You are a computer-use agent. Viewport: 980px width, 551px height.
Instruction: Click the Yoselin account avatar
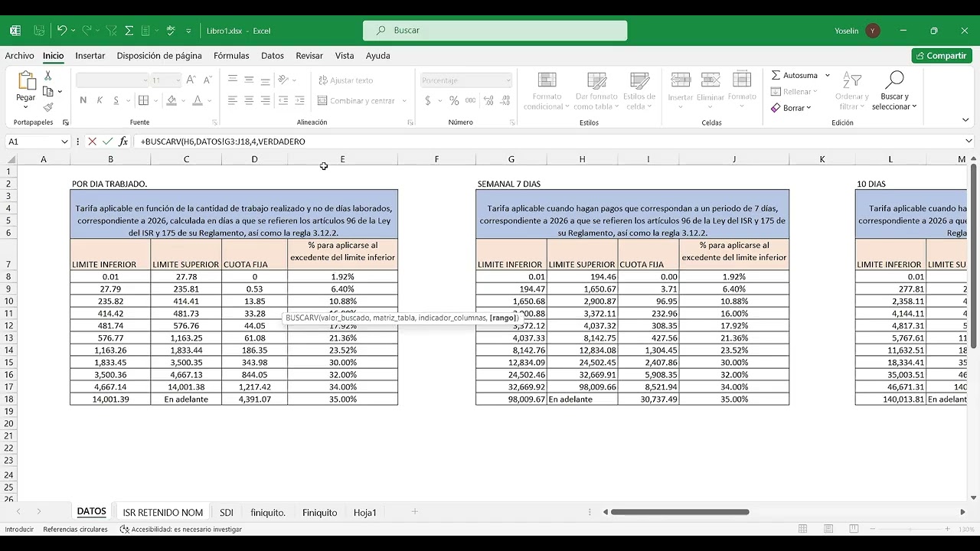click(873, 31)
